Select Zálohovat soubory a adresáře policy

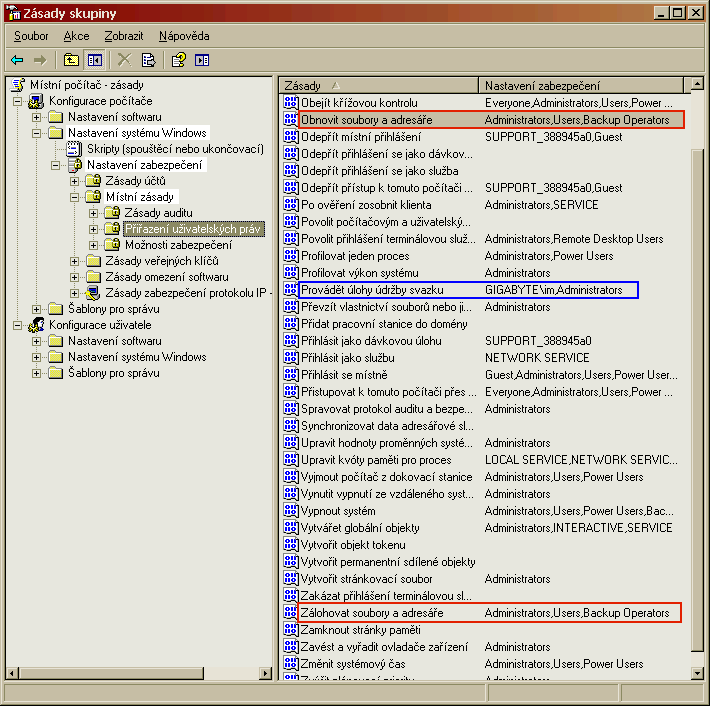(372, 613)
